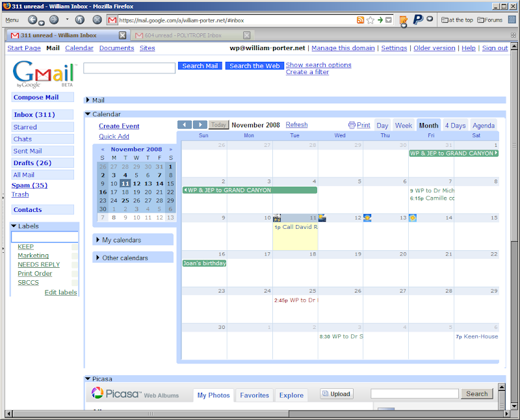Click mini calendar next month arrow
This screenshot has width=520, height=420.
(171, 150)
